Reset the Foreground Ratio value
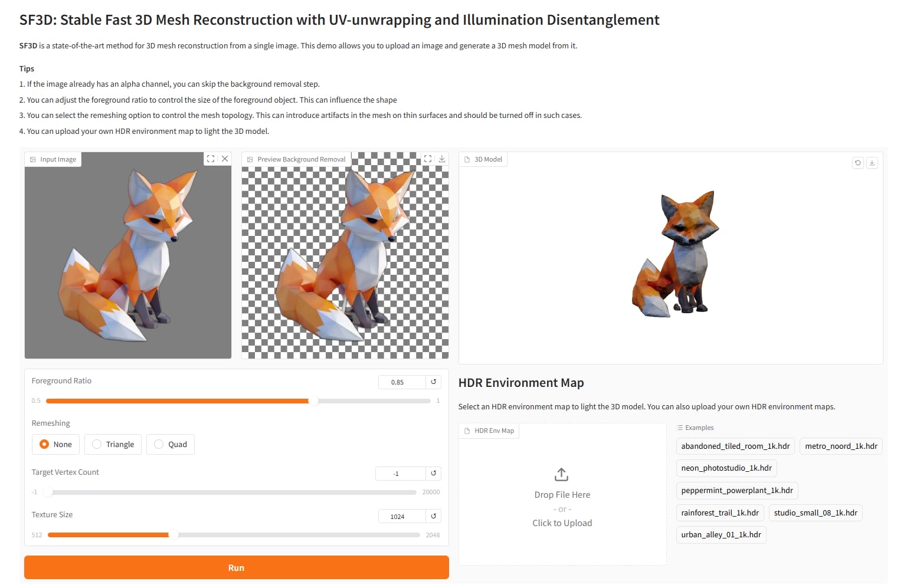Viewport: 907px width, 588px height. click(x=434, y=382)
